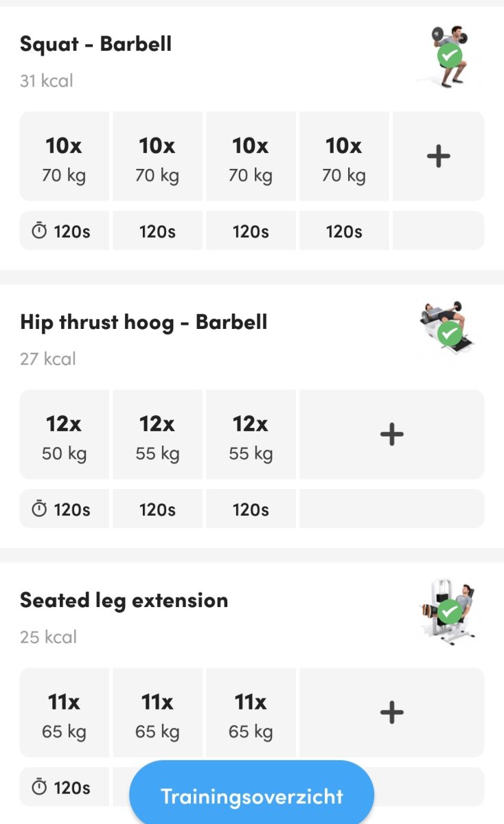This screenshot has height=824, width=504.
Task: Add a set to Squat - Barbell
Action: [x=438, y=157]
